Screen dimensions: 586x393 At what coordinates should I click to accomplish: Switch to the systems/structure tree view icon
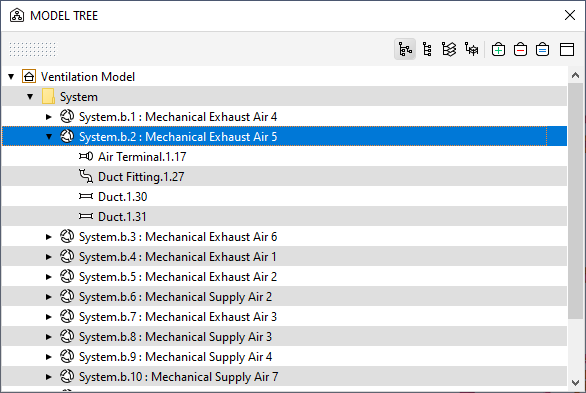[471, 49]
